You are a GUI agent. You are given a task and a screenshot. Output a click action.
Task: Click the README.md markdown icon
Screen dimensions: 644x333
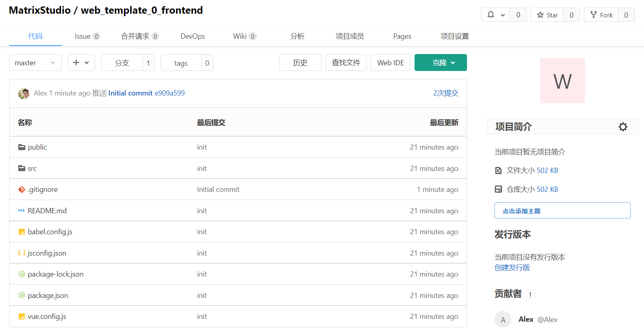pos(22,210)
